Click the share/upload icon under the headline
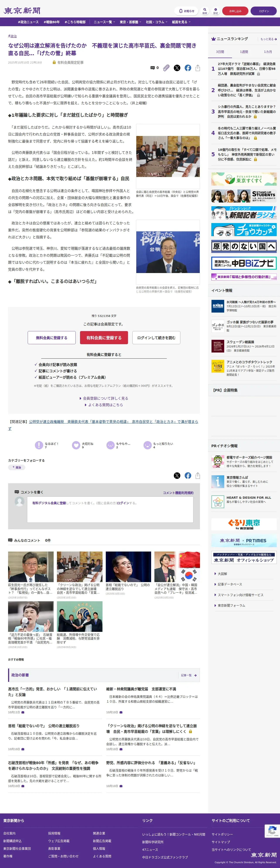Viewport: 280px width, 868px height. tap(198, 68)
